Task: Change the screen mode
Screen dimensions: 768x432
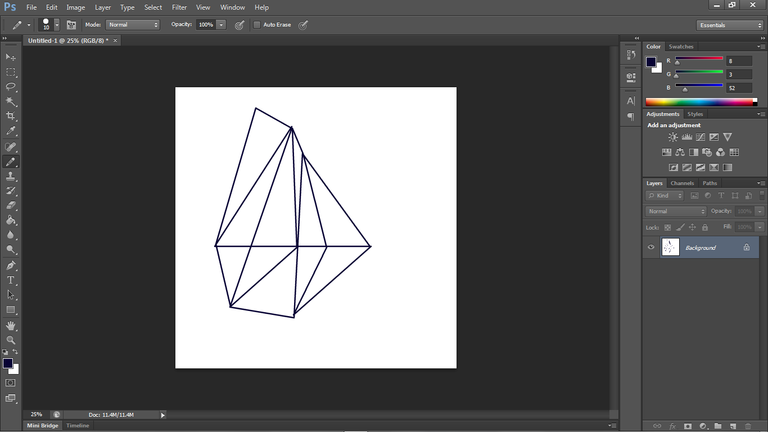Action: click(10, 398)
